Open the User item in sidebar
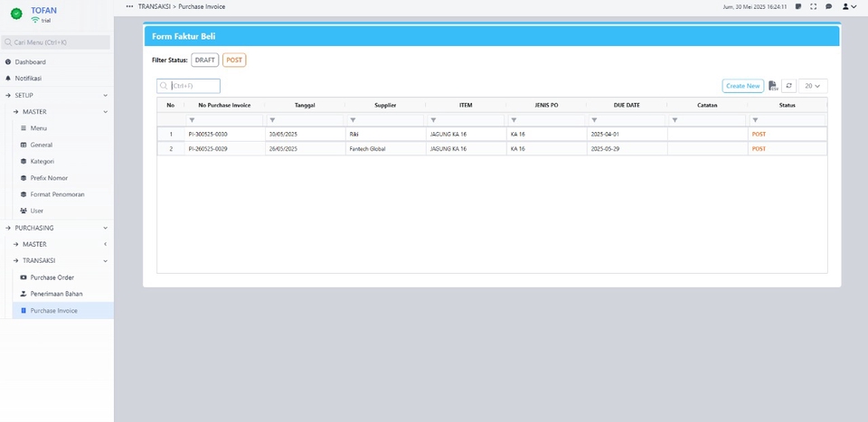The width and height of the screenshot is (868, 422). pyautogui.click(x=36, y=211)
